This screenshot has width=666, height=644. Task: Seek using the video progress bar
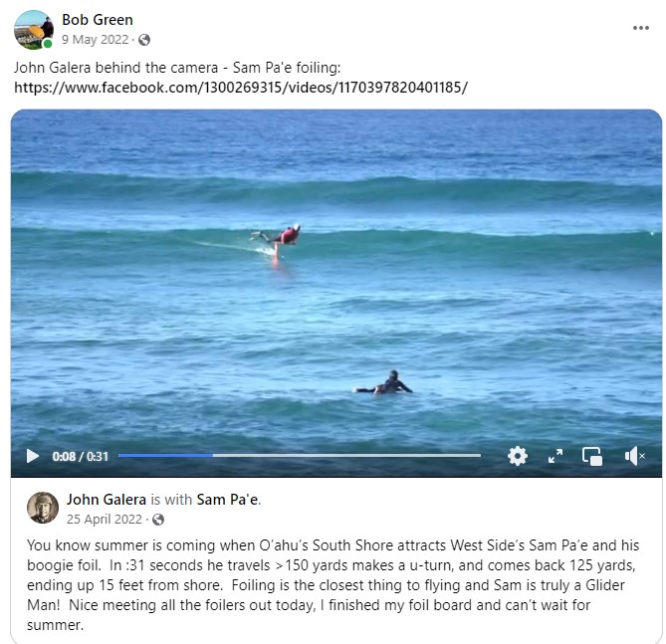tap(300, 456)
